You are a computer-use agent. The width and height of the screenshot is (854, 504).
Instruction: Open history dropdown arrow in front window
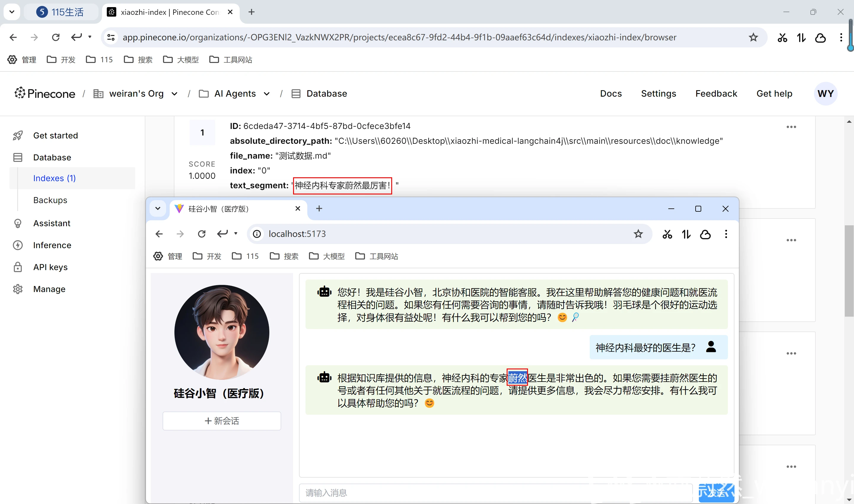(x=236, y=234)
